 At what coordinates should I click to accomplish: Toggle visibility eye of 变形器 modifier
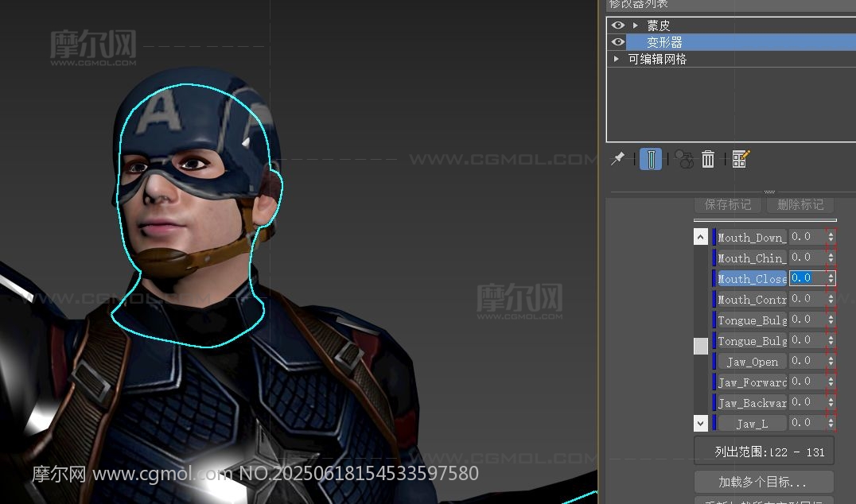click(617, 42)
